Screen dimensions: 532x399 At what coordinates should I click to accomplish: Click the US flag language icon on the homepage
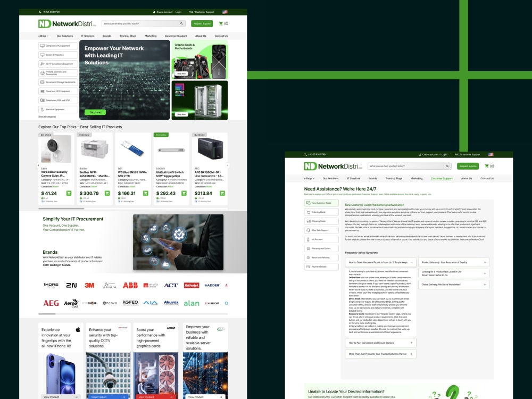tap(225, 12)
